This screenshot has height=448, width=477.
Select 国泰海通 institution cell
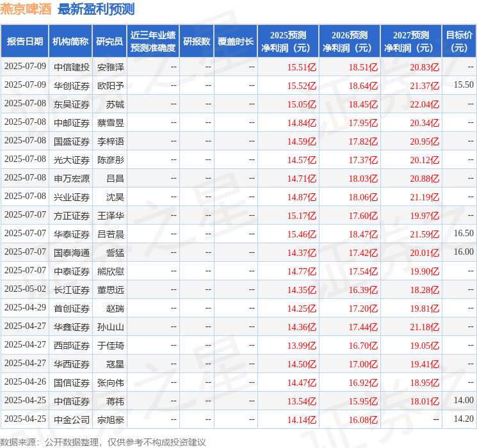[x=72, y=252]
